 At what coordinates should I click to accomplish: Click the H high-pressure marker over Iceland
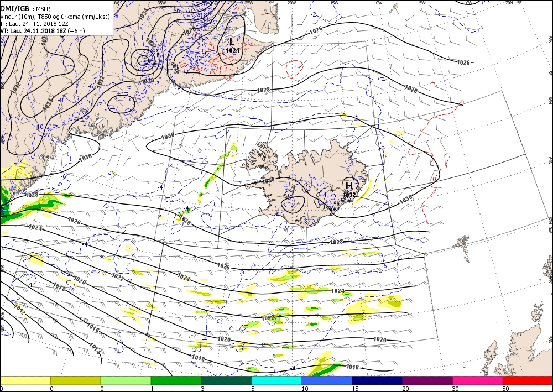point(349,185)
